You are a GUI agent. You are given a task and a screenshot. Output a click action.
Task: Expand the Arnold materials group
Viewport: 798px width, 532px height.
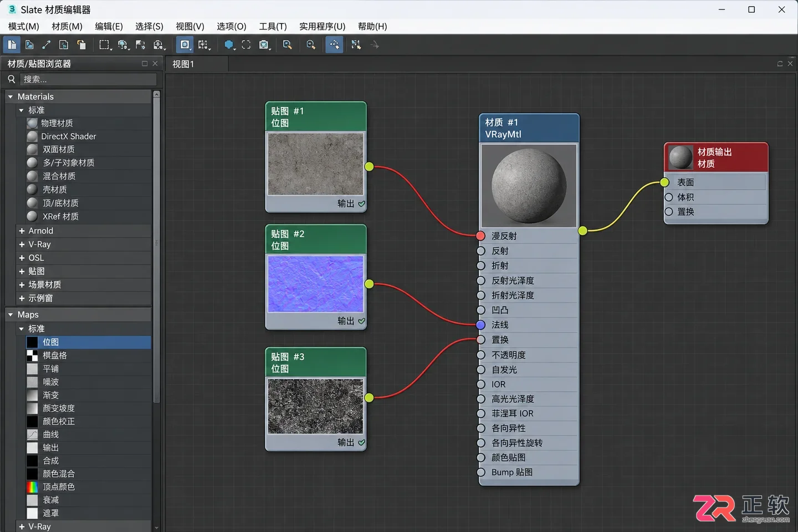(22, 231)
